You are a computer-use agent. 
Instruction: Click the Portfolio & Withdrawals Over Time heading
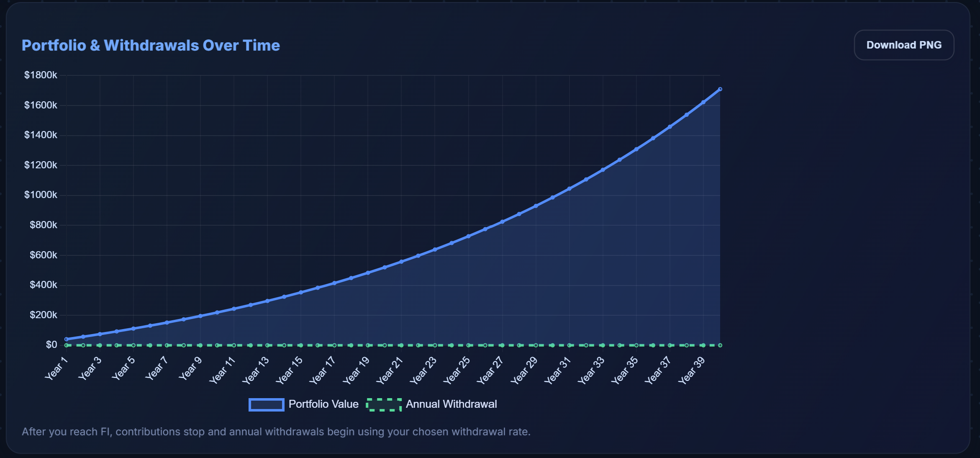tap(151, 45)
